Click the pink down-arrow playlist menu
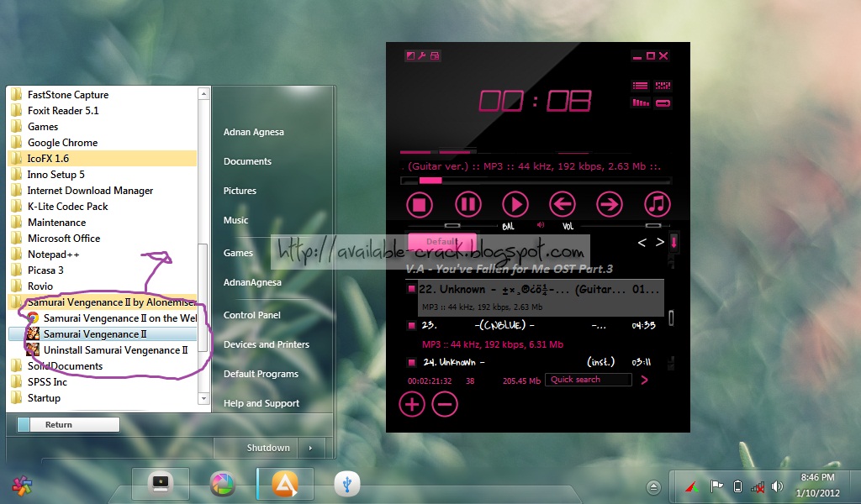The width and height of the screenshot is (861, 504). [x=673, y=242]
